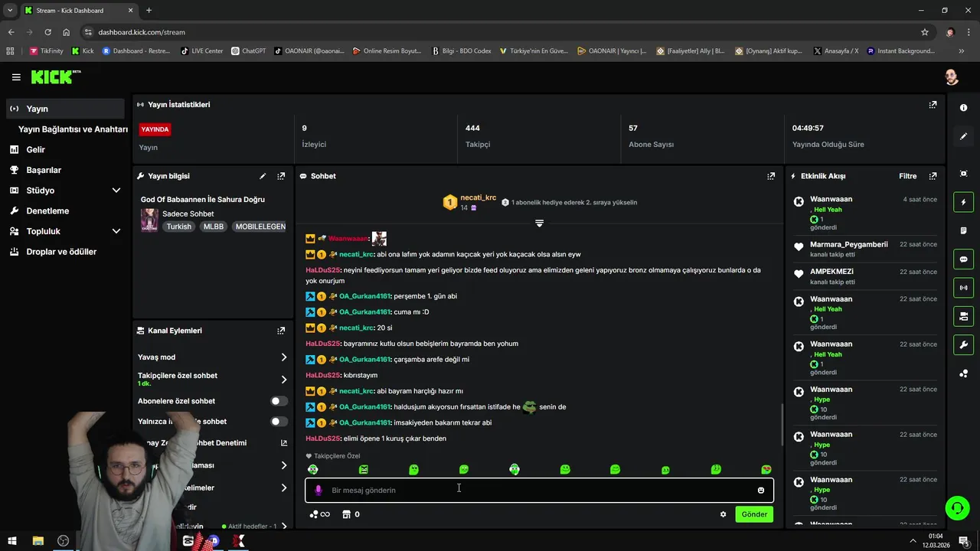980x551 pixels.
Task: Click the Kick logo
Action: [x=56, y=77]
